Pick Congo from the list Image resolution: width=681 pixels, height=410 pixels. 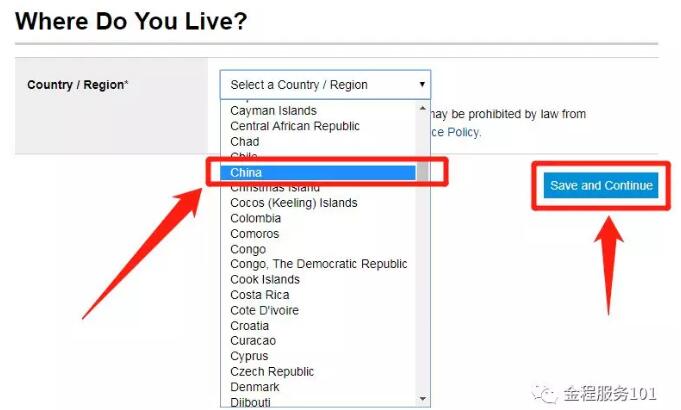[248, 249]
